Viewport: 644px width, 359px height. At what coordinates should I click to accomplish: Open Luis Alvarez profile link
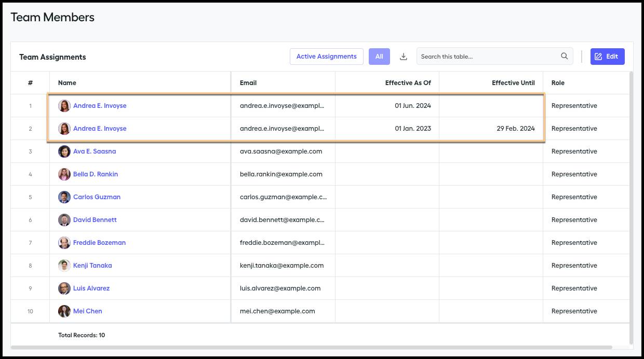(91, 288)
